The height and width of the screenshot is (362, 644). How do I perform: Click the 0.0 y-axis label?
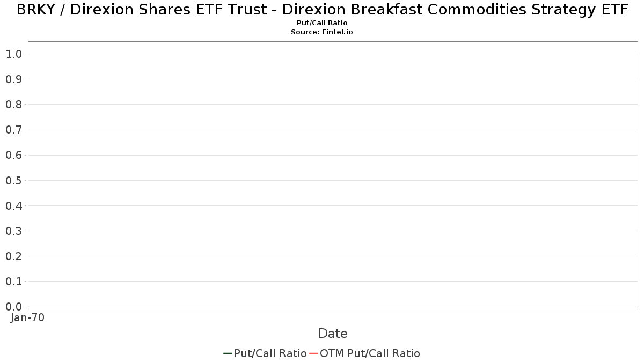[14, 306]
